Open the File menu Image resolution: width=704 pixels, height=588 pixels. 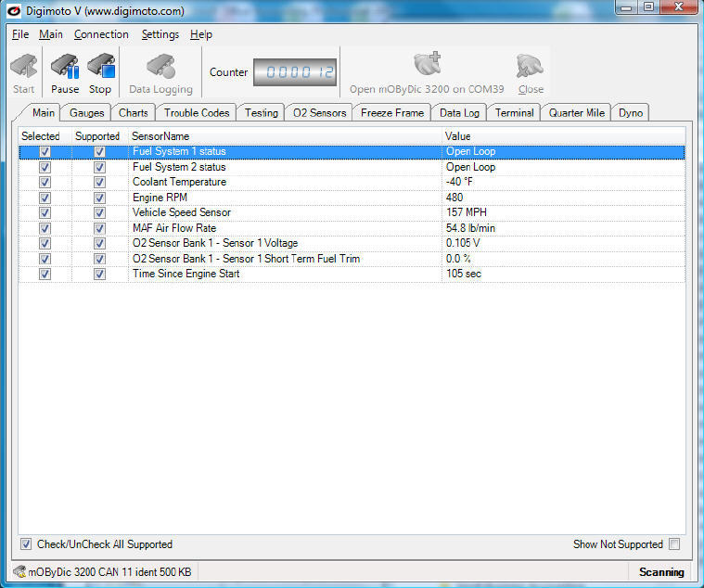click(x=20, y=34)
